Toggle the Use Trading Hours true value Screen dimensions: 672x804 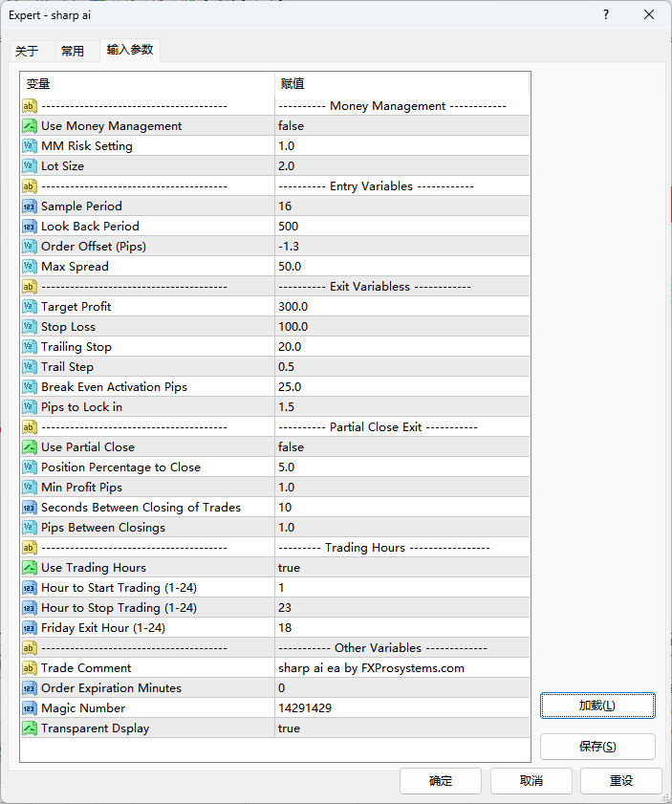point(289,568)
